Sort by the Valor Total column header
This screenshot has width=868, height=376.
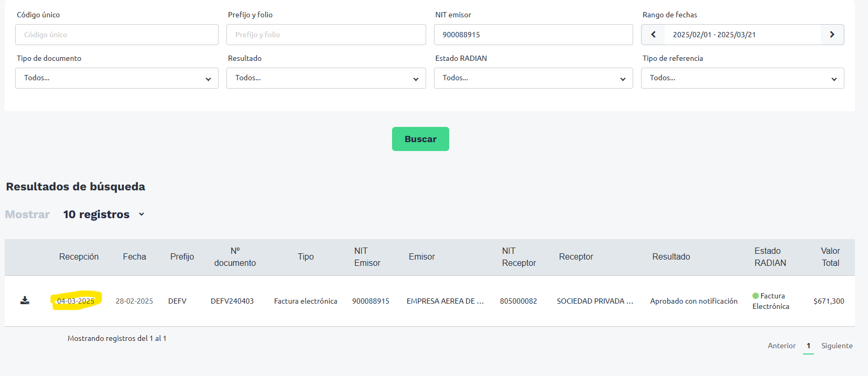click(x=830, y=257)
